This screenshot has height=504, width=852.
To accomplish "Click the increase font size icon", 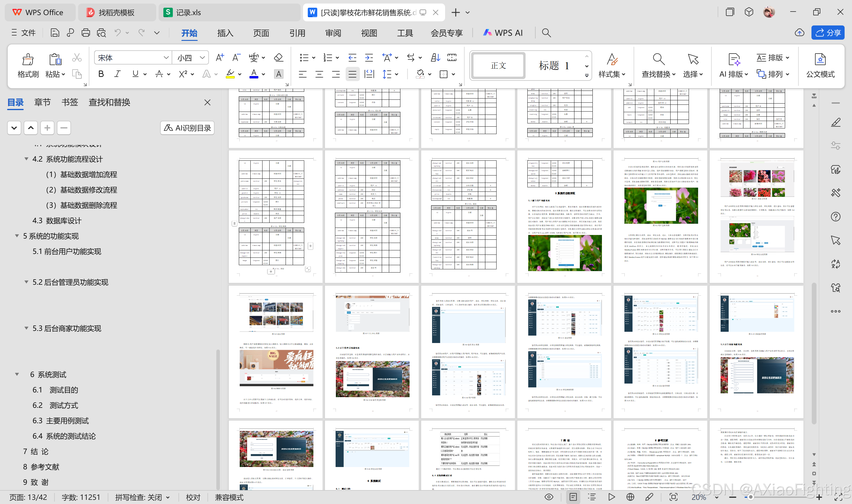I will pos(220,58).
